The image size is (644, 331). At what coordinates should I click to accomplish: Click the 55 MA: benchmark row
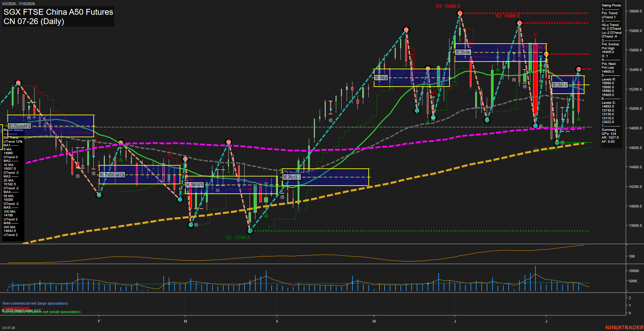[9, 196]
